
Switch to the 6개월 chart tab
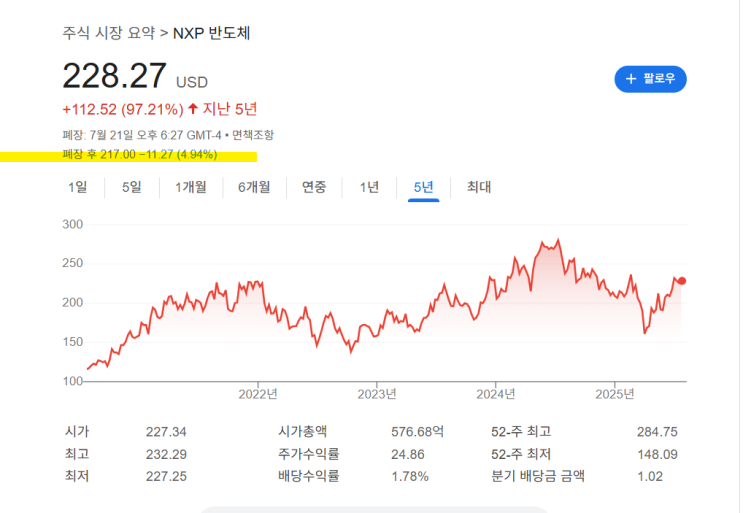tap(254, 187)
